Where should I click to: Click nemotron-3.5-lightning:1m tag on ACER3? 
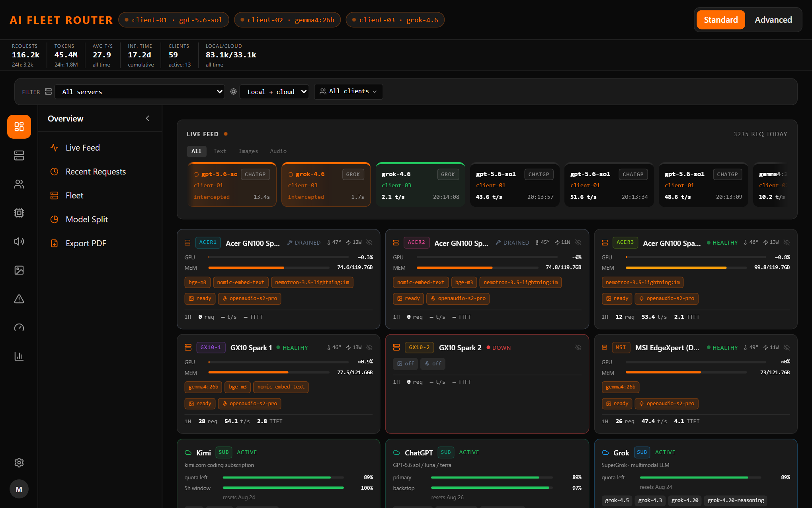[642, 282]
